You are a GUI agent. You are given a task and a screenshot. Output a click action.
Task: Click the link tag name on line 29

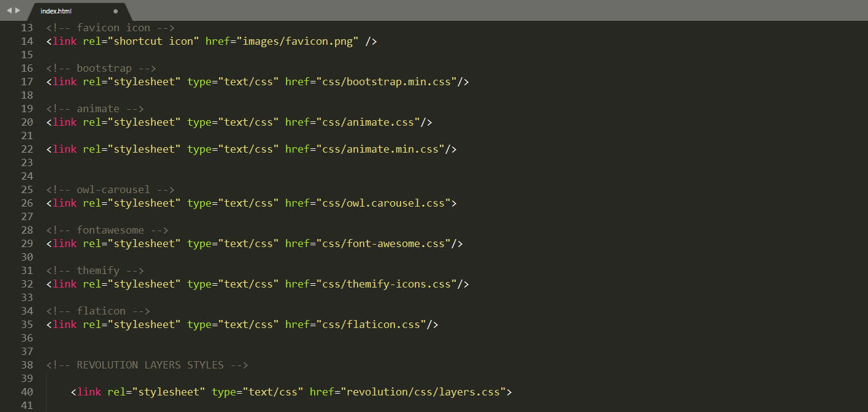tap(64, 243)
